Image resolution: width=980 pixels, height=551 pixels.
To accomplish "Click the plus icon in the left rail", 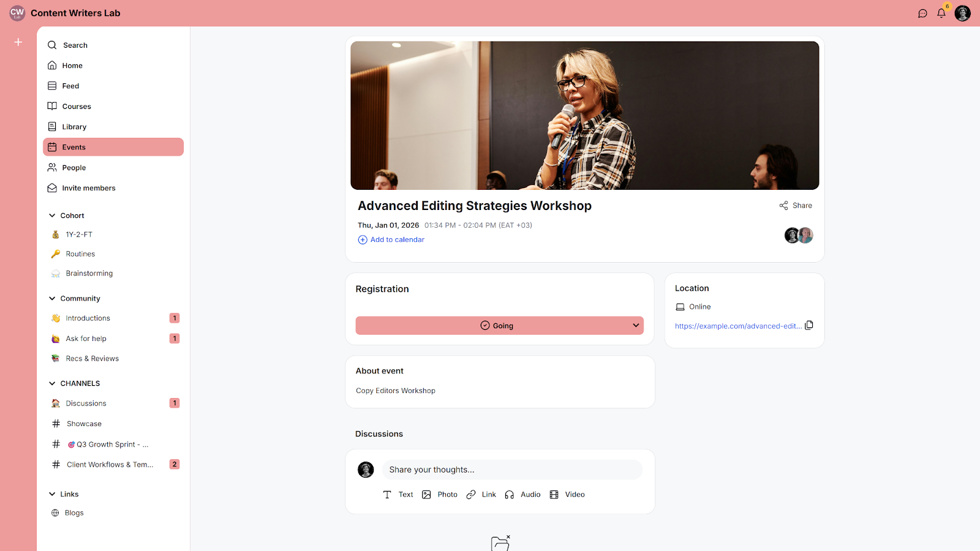I will coord(18,42).
